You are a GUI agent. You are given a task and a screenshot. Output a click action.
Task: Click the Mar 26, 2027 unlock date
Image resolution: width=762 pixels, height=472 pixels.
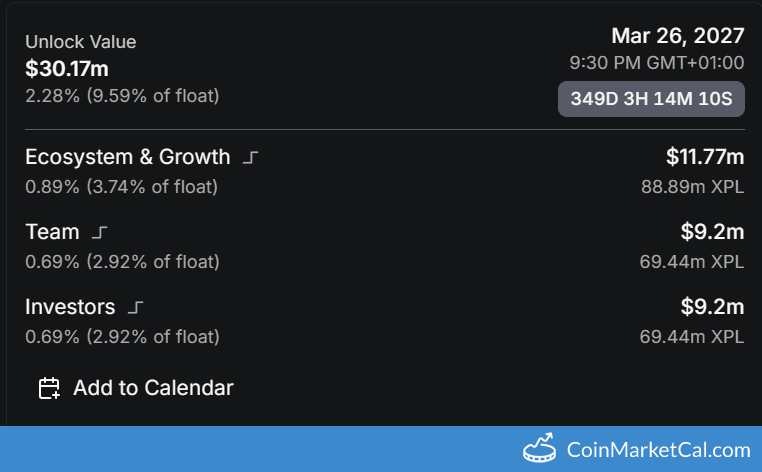tap(678, 36)
